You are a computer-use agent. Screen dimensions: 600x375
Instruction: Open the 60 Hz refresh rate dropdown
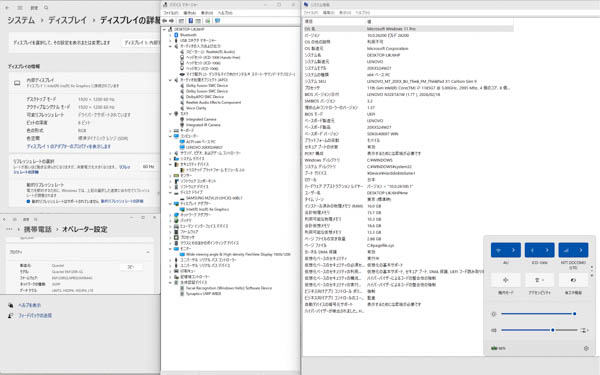[148, 167]
